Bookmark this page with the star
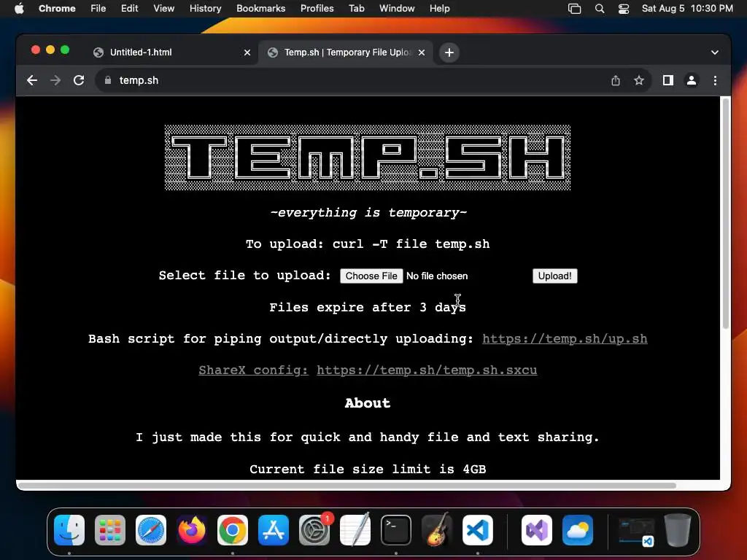 639,80
